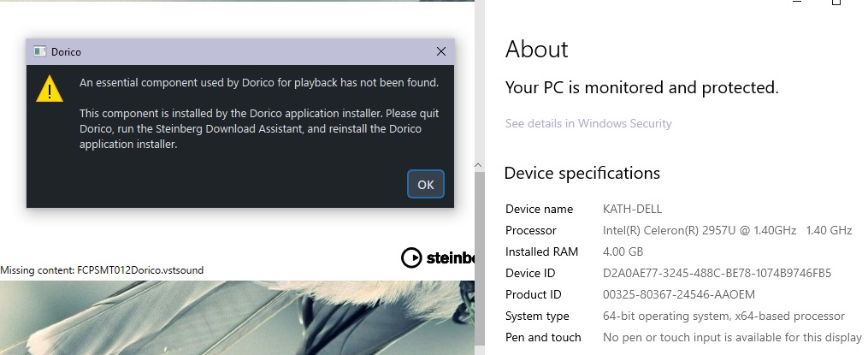Viewport: 868px width, 355px height.
Task: Open See details in Windows Security link
Action: (x=588, y=123)
